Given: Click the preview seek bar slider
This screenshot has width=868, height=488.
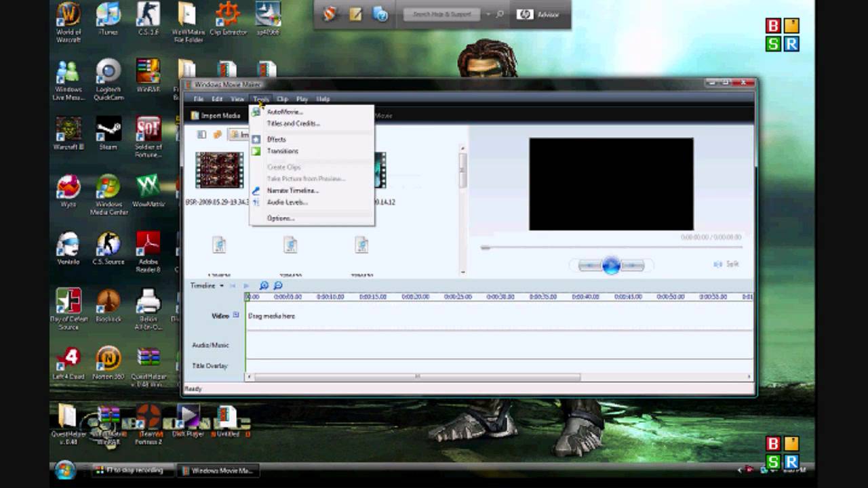Looking at the screenshot, I should pyautogui.click(x=486, y=247).
